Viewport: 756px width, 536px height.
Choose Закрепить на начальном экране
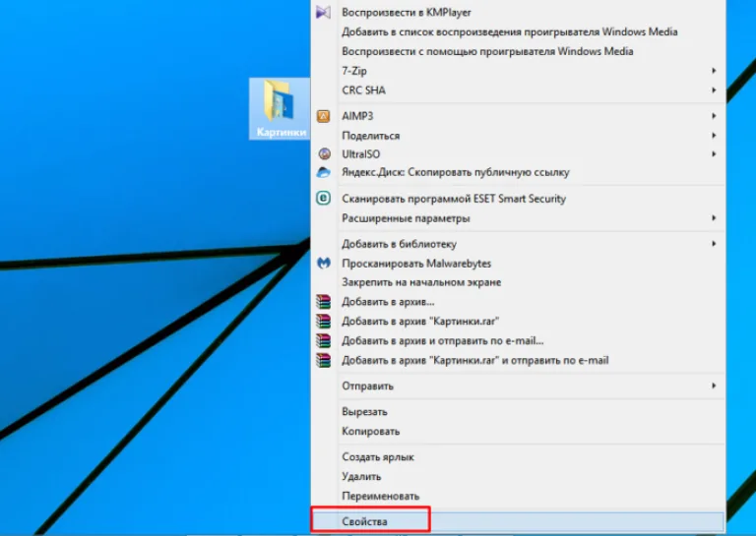[x=518, y=282]
